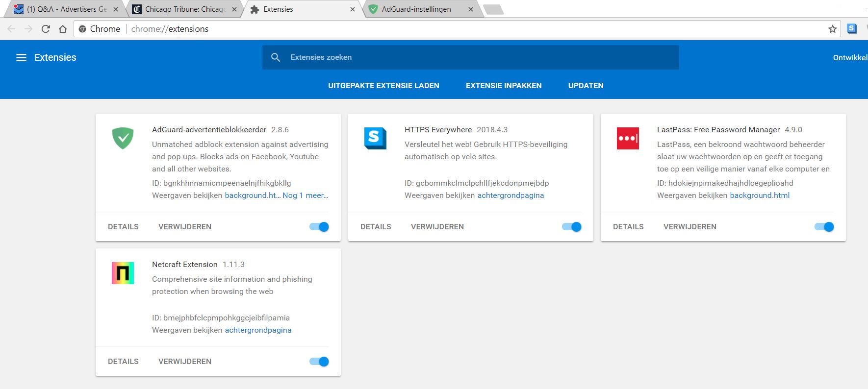
Task: Open LastPass background.html link
Action: [760, 195]
